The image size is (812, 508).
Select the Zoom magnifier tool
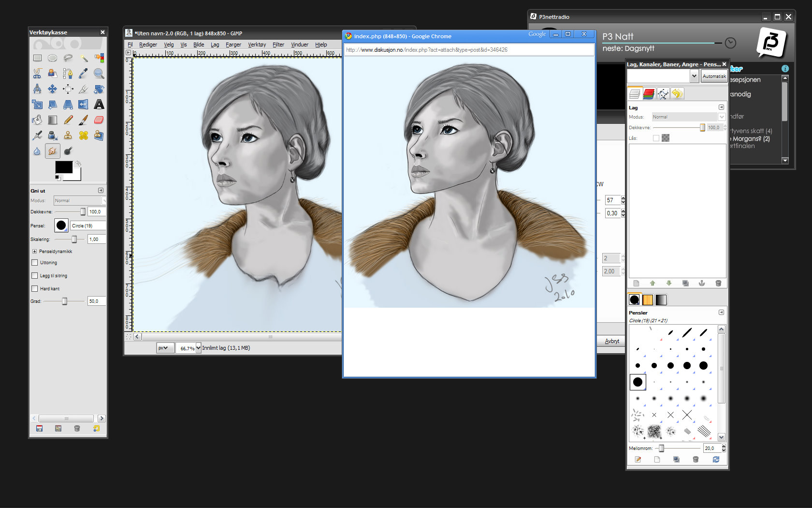99,74
